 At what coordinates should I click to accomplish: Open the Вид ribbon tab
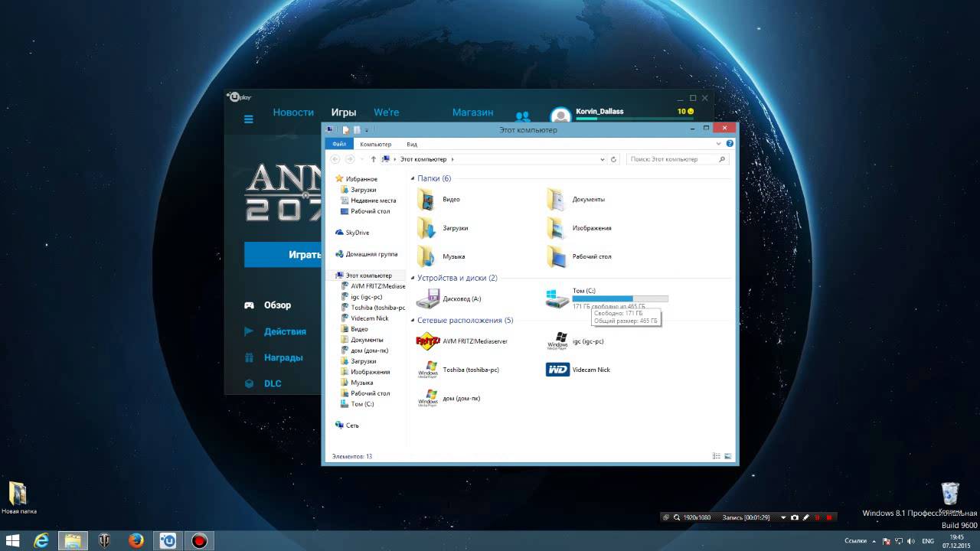pyautogui.click(x=412, y=144)
